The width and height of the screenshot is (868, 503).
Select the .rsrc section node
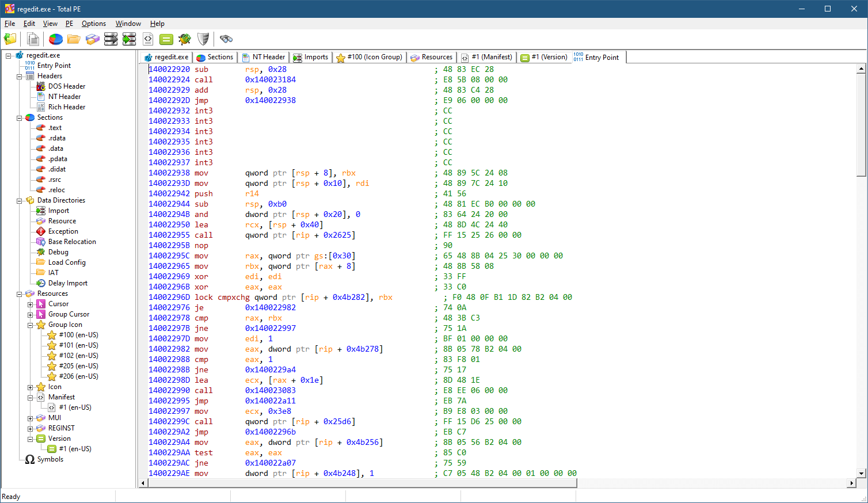pyautogui.click(x=55, y=180)
